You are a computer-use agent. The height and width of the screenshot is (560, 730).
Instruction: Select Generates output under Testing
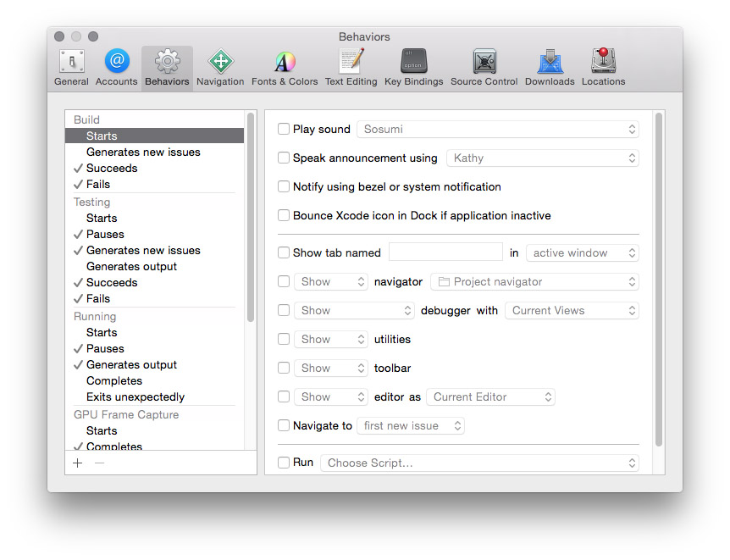pos(155,267)
